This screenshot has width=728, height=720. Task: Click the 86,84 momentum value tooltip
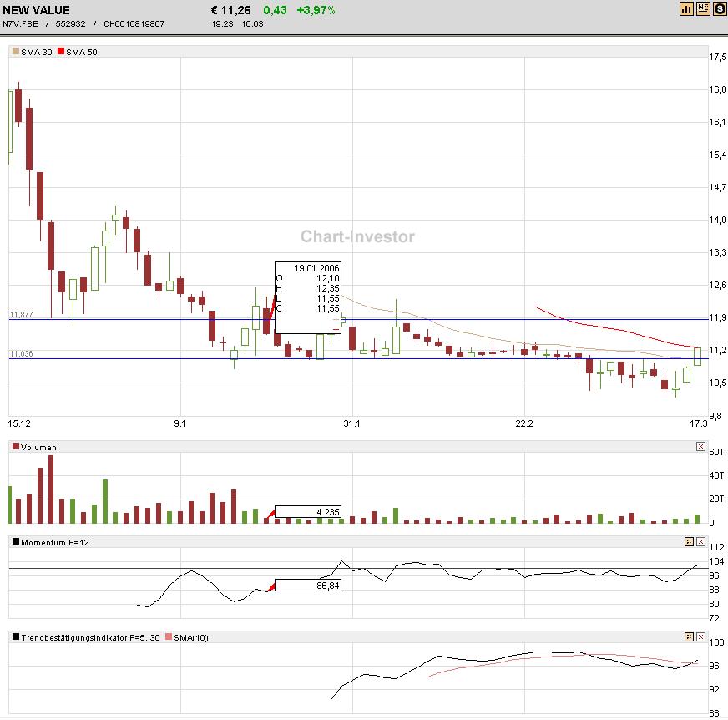[x=308, y=586]
